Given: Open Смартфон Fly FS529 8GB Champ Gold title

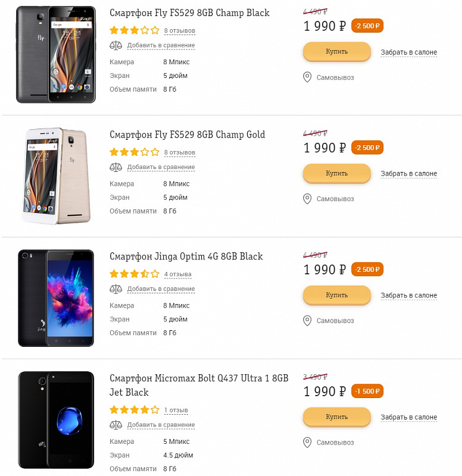Looking at the screenshot, I should 188,134.
